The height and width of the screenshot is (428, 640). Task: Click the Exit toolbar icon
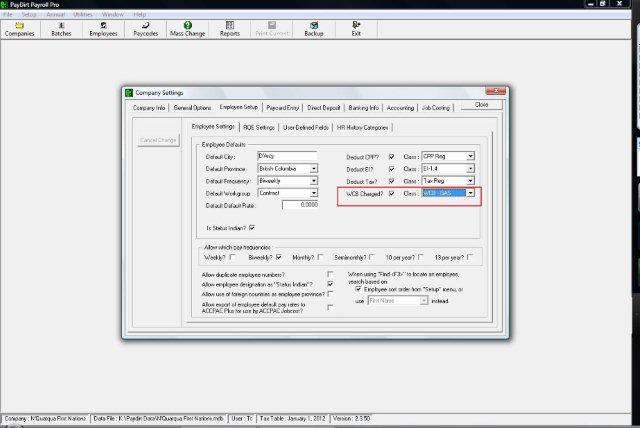click(x=356, y=29)
